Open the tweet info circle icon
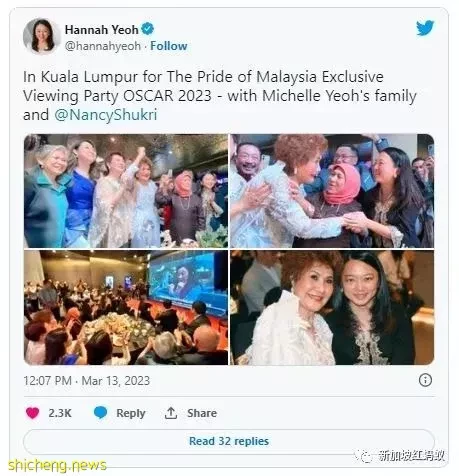The width and height of the screenshot is (459, 476). tap(425, 380)
